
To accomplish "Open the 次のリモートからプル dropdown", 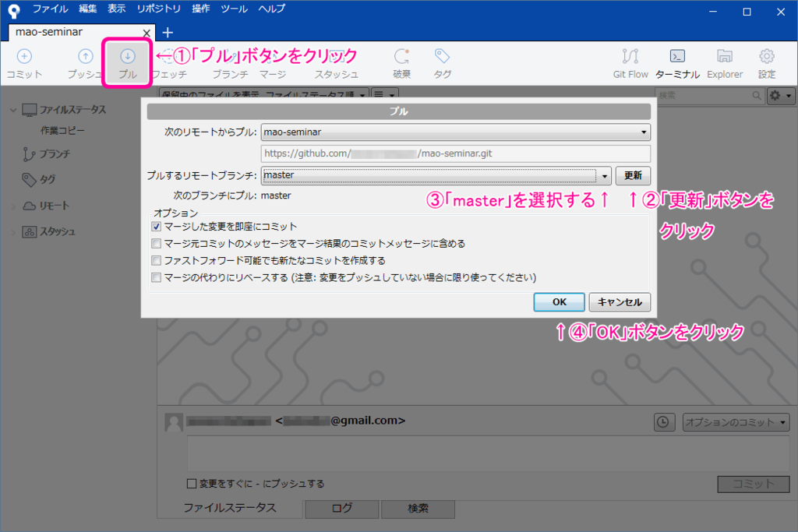I will pyautogui.click(x=644, y=132).
